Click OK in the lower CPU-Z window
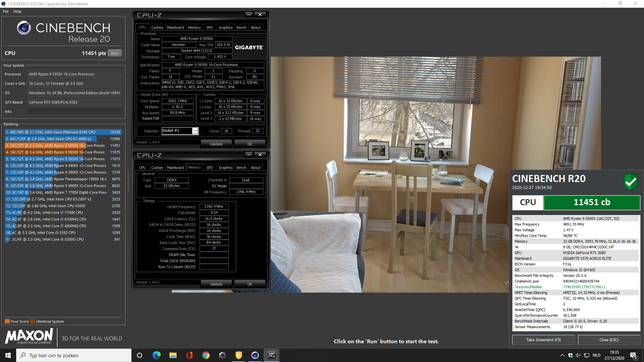Image resolution: width=644 pixels, height=362 pixels. click(250, 284)
